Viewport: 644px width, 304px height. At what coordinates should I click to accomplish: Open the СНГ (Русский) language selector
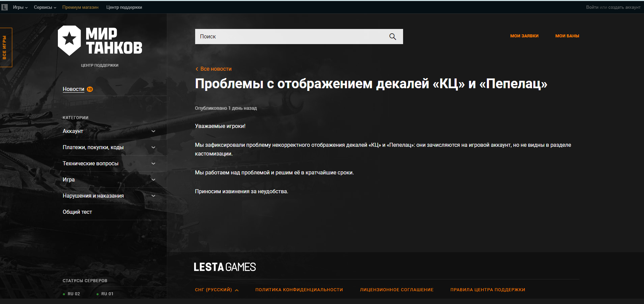tap(216, 290)
